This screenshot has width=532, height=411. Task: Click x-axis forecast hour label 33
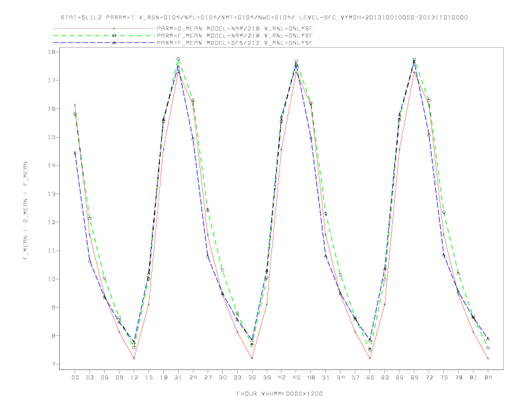pyautogui.click(x=237, y=377)
